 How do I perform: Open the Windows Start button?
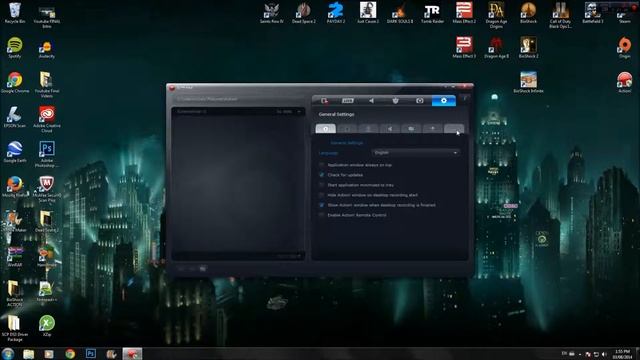[x=7, y=353]
